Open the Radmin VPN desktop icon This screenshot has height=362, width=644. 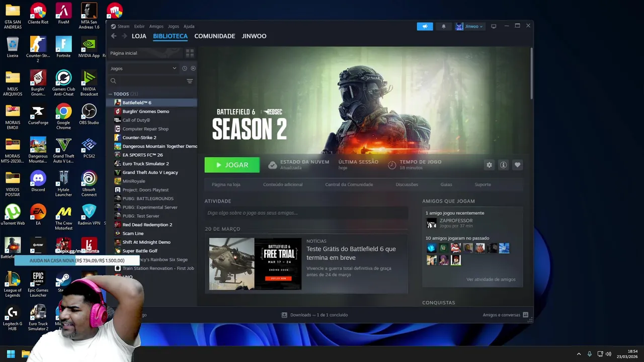coord(89,215)
